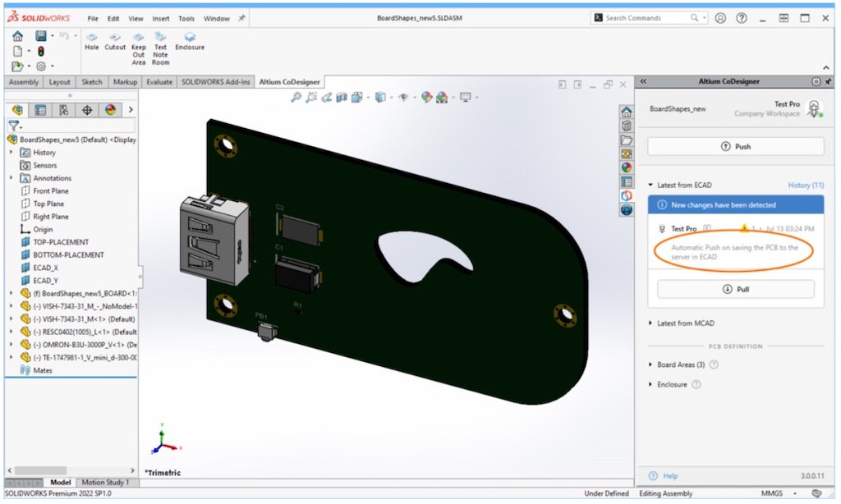This screenshot has height=504, width=841.
Task: Open the Edit menu
Action: 113,18
